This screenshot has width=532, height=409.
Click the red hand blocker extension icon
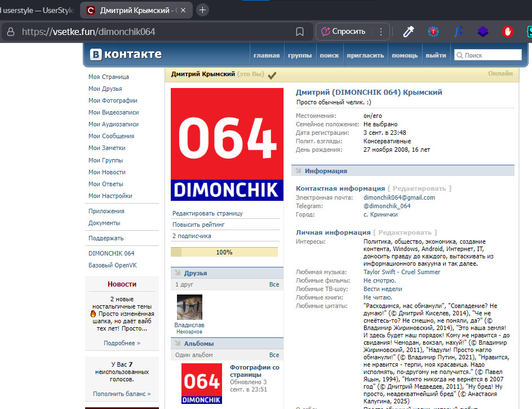507,32
